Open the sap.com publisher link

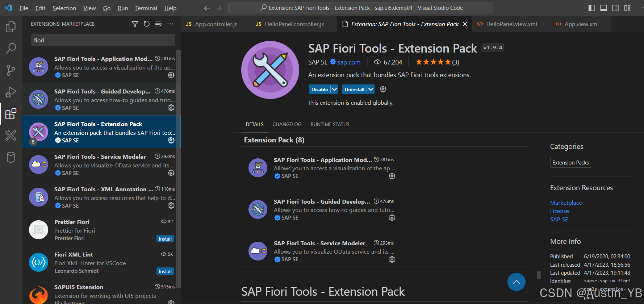(x=349, y=62)
